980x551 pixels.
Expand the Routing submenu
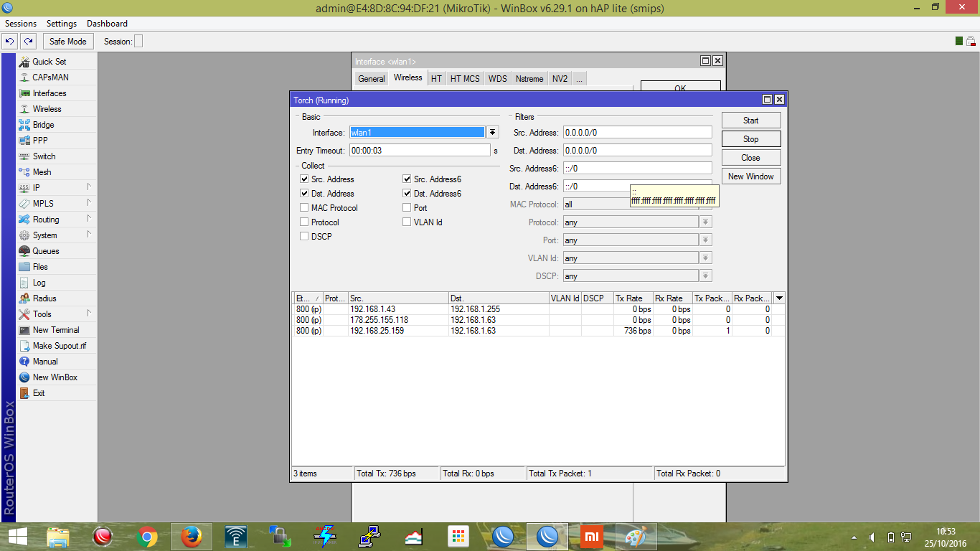[x=57, y=220]
